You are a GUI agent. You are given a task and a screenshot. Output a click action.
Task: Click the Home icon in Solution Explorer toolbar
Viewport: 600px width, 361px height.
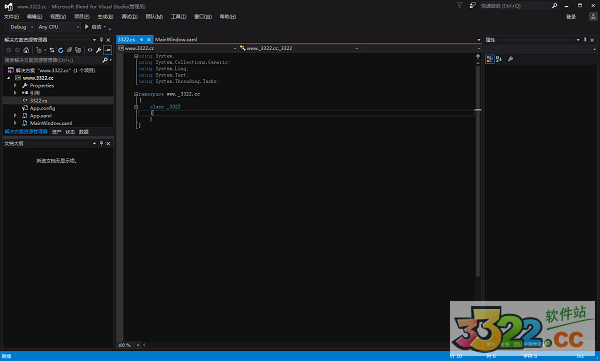click(x=26, y=50)
